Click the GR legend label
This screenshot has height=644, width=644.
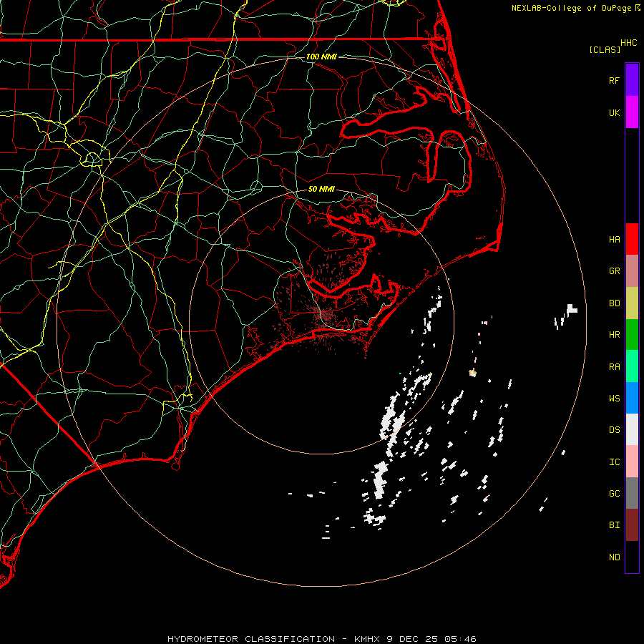tap(614, 271)
